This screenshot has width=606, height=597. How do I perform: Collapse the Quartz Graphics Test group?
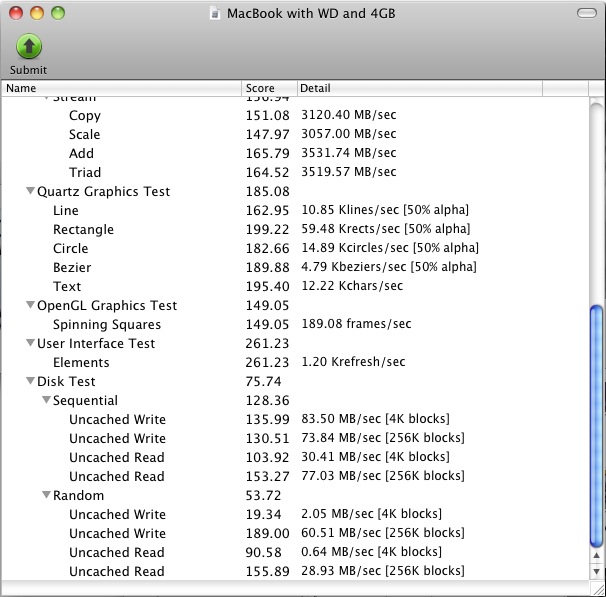coord(30,191)
